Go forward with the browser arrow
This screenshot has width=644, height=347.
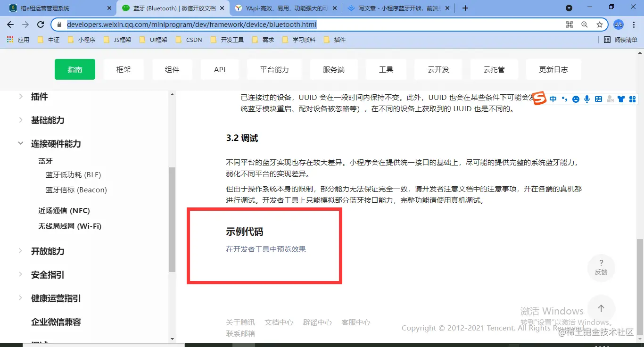[x=25, y=25]
